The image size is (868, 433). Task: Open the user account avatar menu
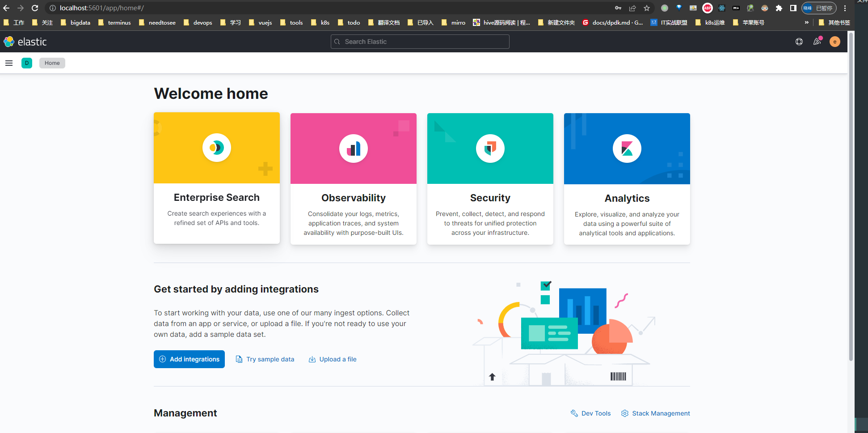(835, 42)
